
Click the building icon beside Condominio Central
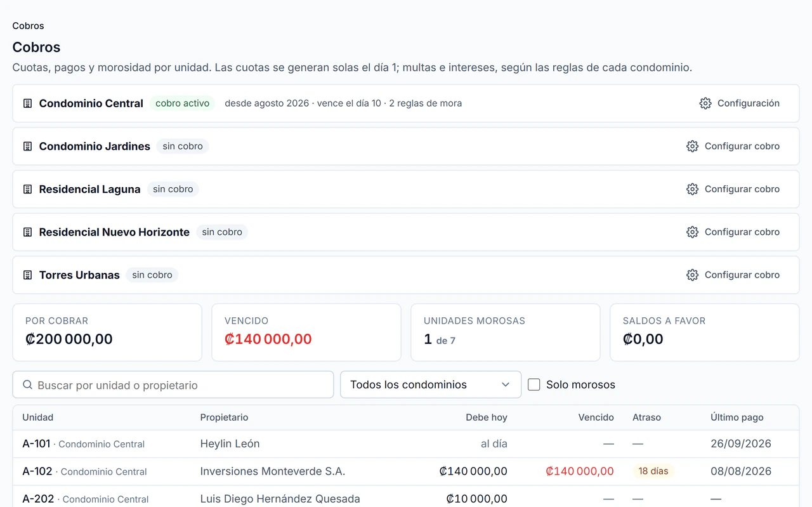point(27,103)
